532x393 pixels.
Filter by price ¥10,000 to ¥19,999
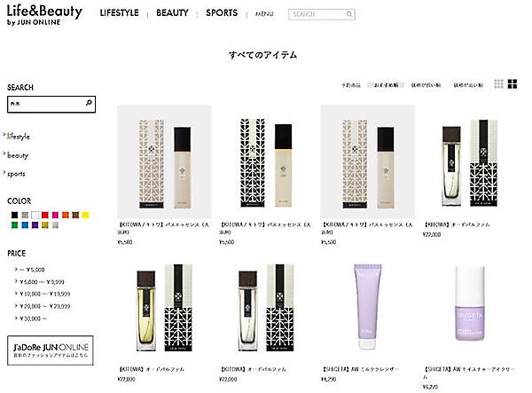44,294
